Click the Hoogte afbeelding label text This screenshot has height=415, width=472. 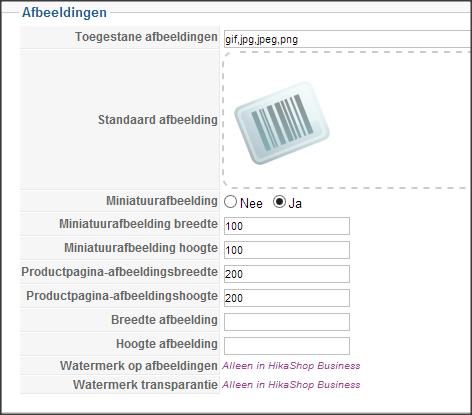click(x=167, y=344)
